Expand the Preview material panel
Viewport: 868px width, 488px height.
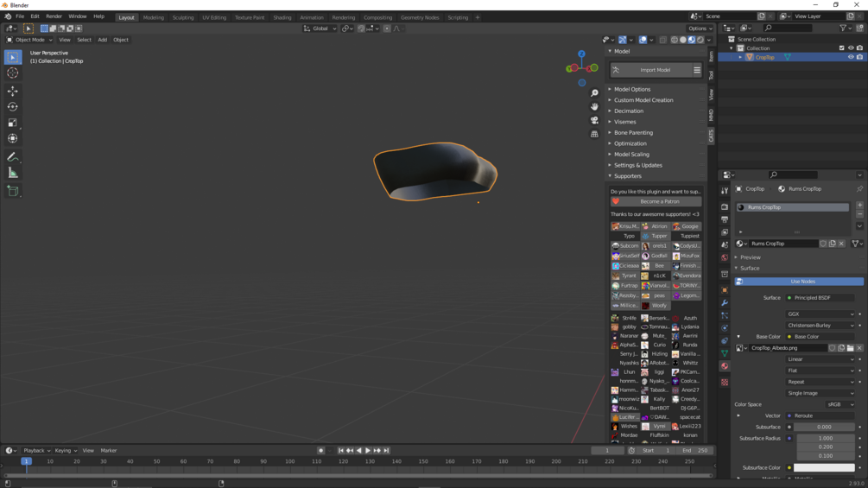(x=750, y=257)
